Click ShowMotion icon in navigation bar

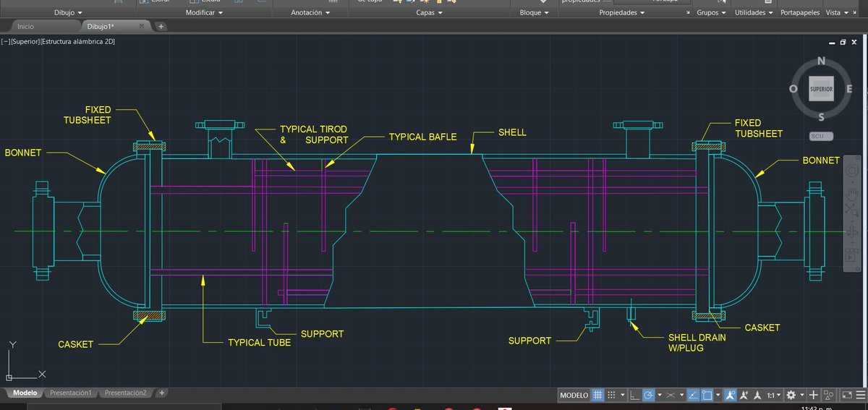(x=852, y=255)
